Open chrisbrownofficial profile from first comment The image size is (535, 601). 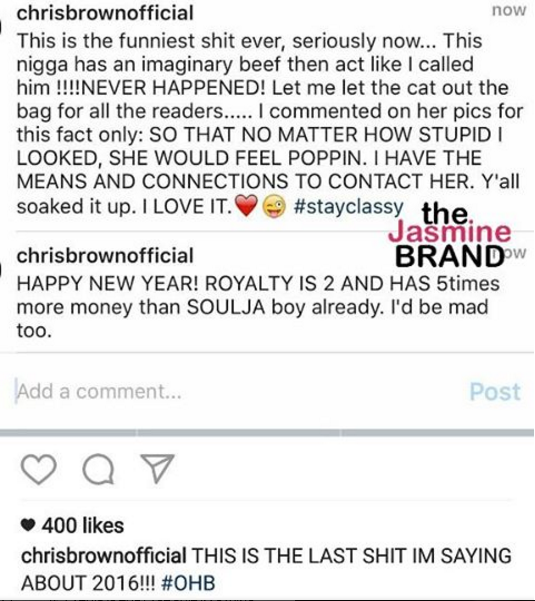point(105,13)
